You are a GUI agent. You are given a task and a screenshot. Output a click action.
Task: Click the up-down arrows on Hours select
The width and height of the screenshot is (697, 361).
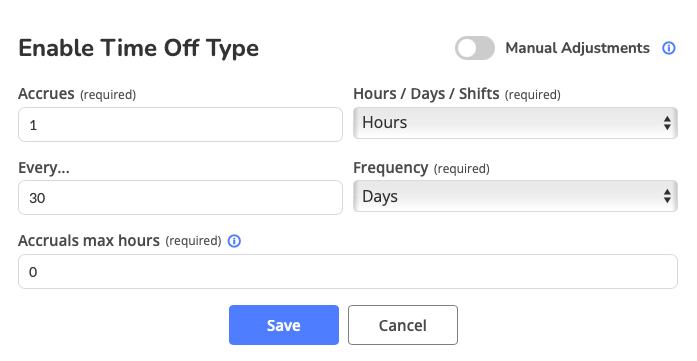(x=667, y=123)
